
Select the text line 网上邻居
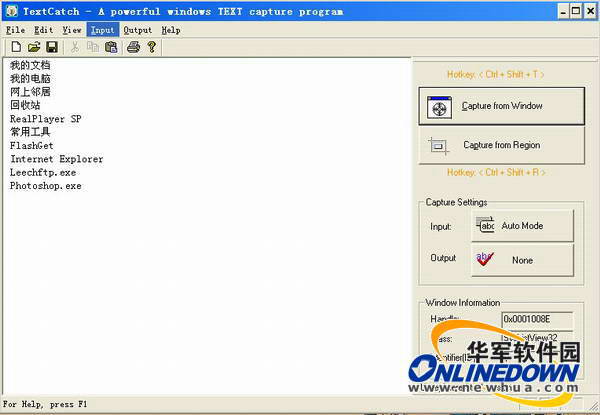[x=30, y=92]
